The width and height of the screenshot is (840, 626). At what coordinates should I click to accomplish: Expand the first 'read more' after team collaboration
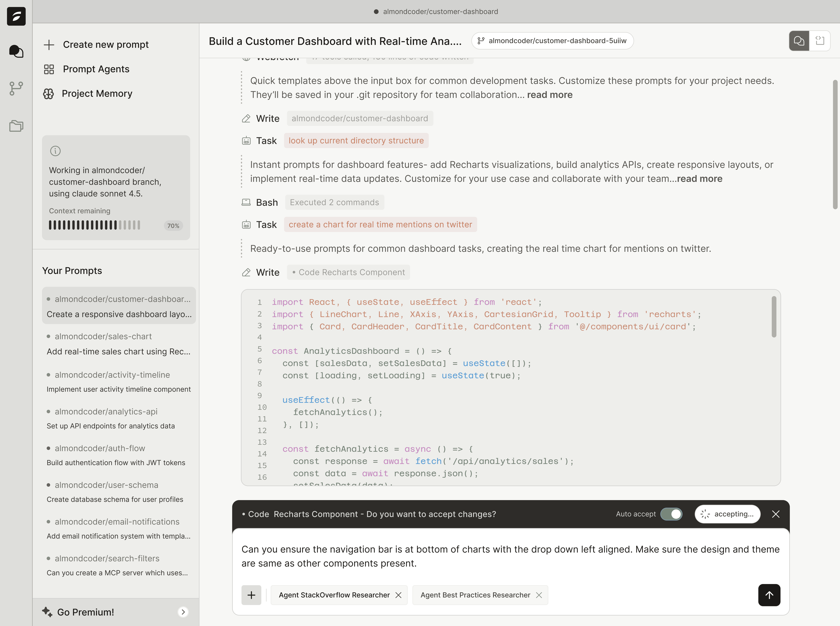coord(550,95)
